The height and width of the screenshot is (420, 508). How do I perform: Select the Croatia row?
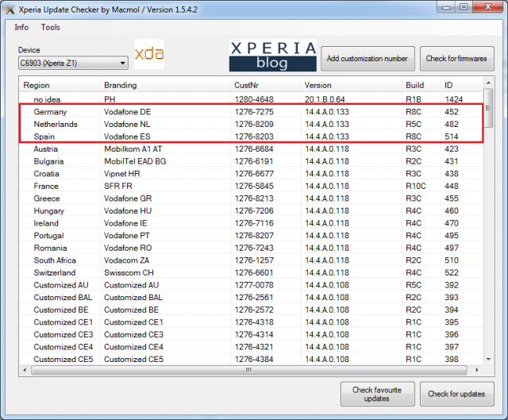click(x=252, y=174)
